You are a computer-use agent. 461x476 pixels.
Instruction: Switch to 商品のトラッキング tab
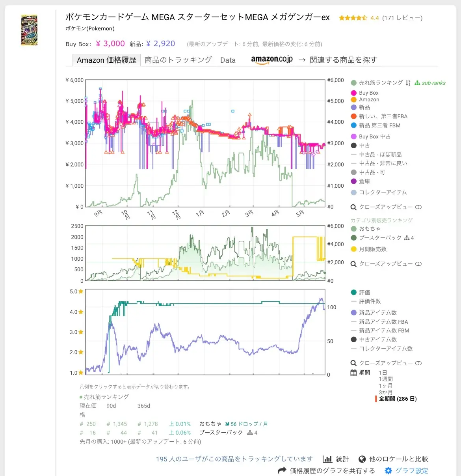click(x=178, y=60)
